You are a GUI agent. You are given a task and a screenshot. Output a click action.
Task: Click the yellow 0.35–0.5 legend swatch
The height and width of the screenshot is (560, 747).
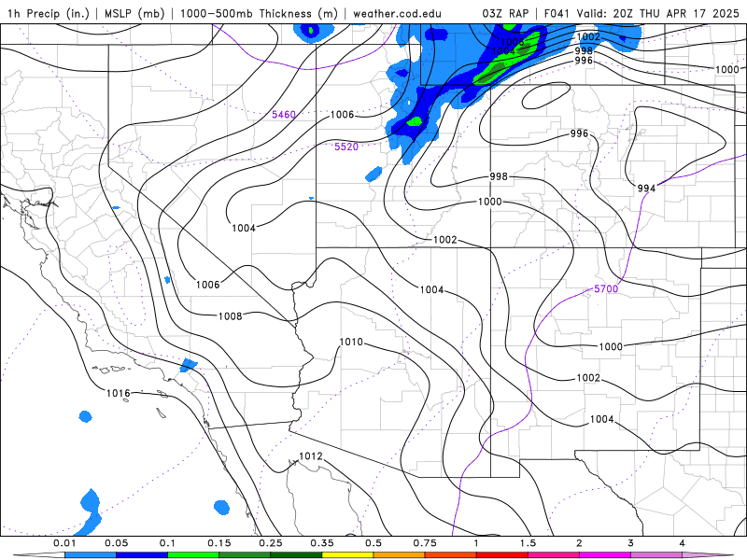[347, 555]
